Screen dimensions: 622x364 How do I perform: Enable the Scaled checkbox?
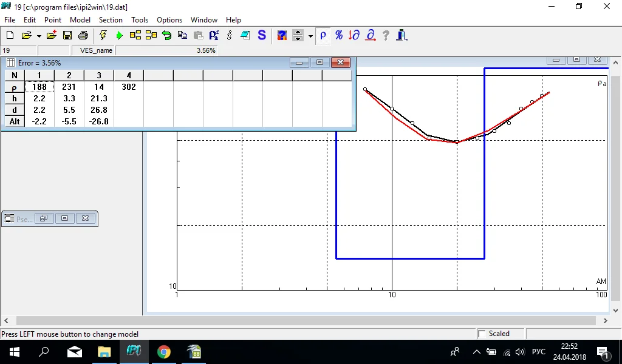[482, 334]
